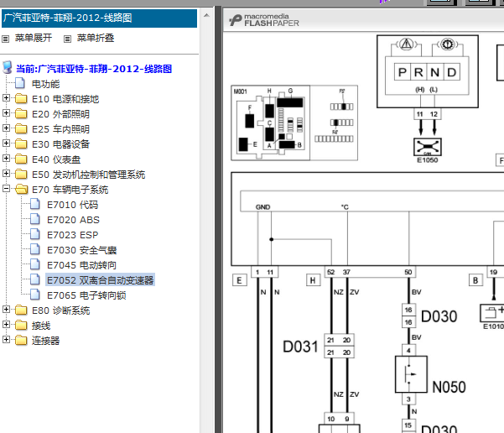Expand the E50 发动机控制和管理系统 folder
The width and height of the screenshot is (504, 433).
click(x=6, y=174)
